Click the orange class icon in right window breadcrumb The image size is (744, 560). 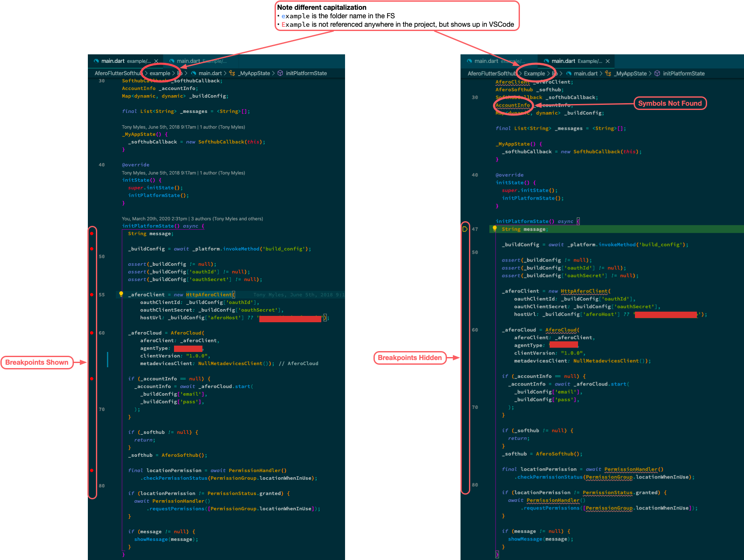click(608, 73)
